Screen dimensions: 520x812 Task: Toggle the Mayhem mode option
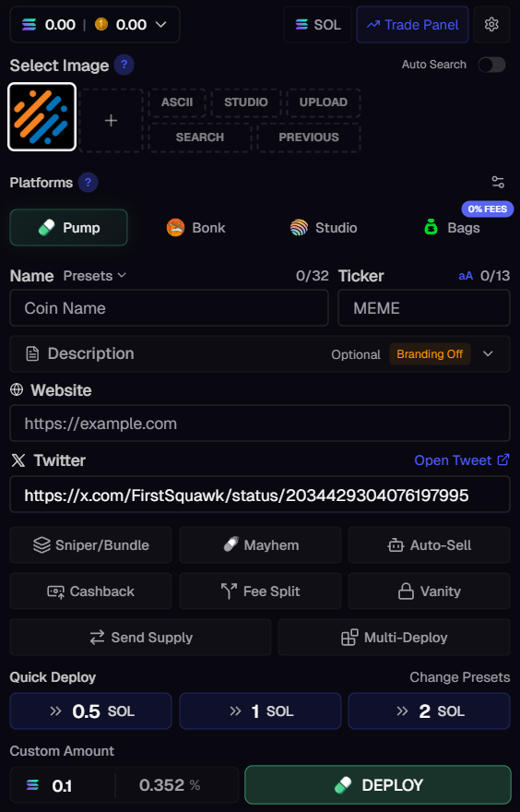click(x=260, y=544)
